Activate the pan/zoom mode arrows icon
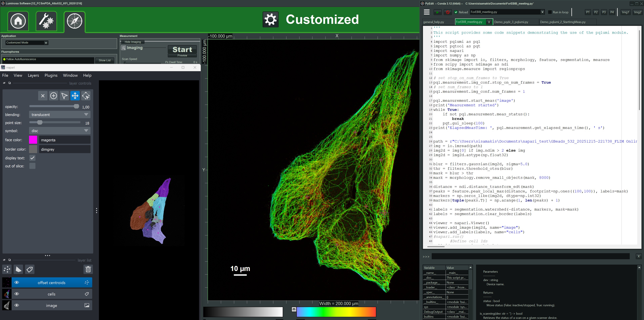This screenshot has height=320, width=644. (75, 96)
